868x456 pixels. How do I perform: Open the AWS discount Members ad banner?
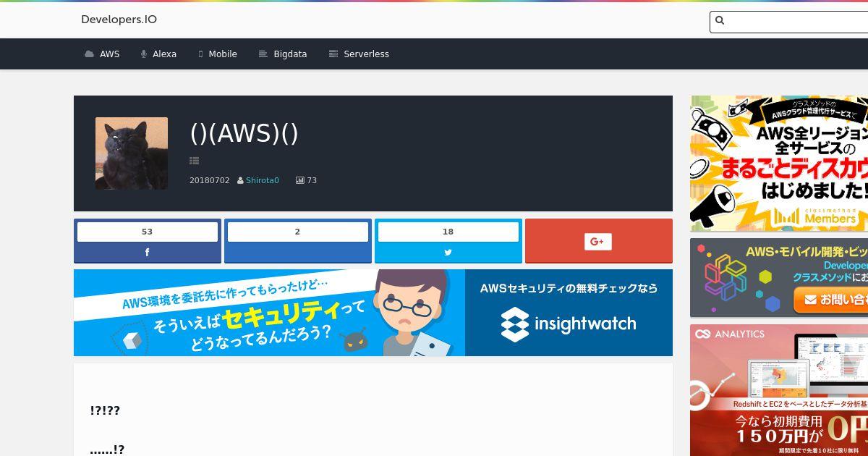click(x=779, y=164)
